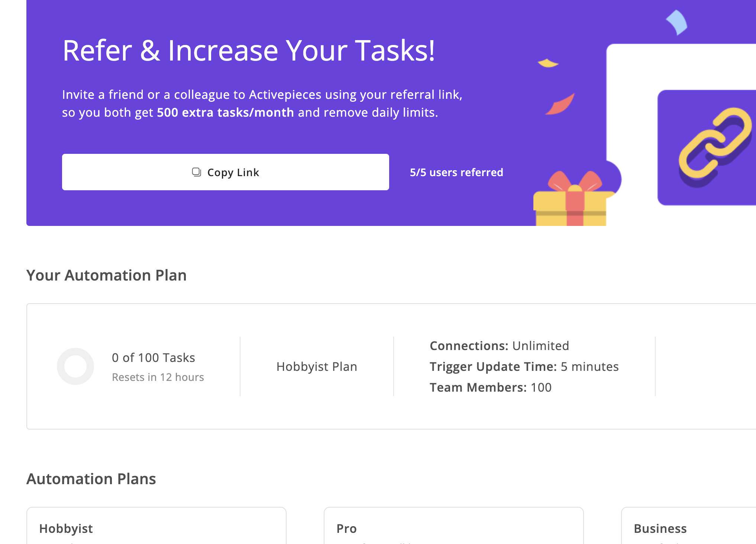This screenshot has height=544, width=756.
Task: Select the Pro plan card
Action: click(x=453, y=525)
